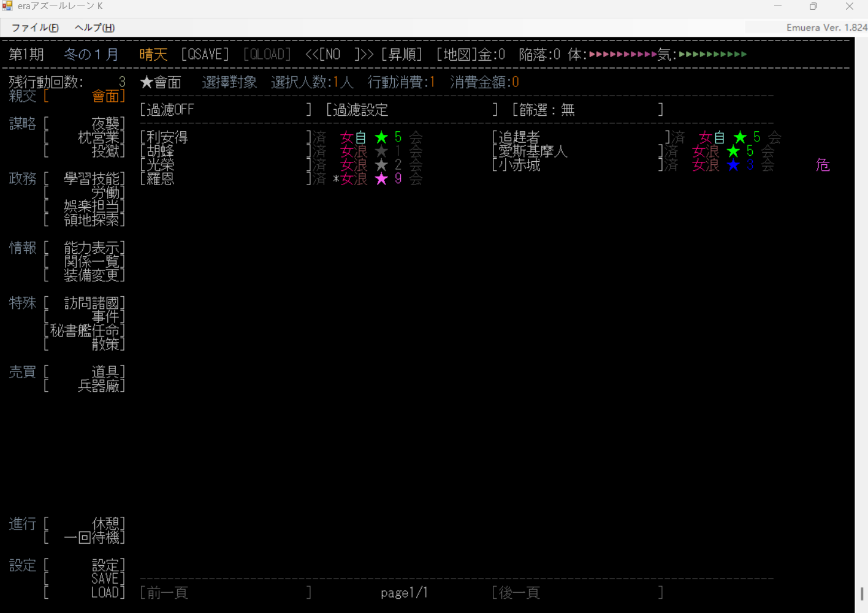Select the 娯楽担当 command
868x613 pixels.
(85, 206)
